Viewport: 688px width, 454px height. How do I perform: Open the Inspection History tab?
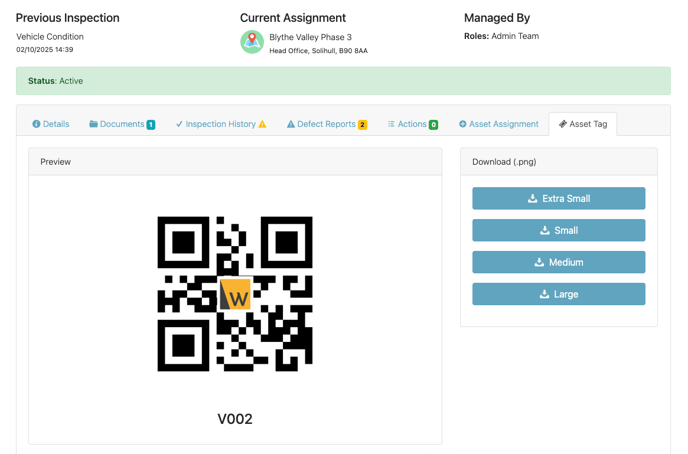point(220,124)
